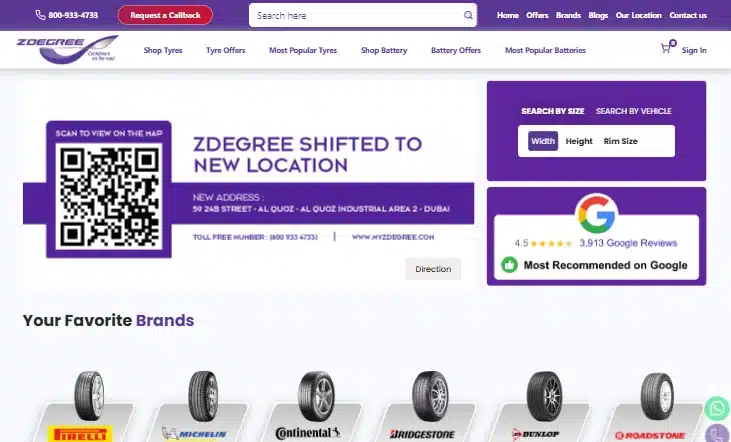The width and height of the screenshot is (731, 442).
Task: Open Most Popular Batteries menu
Action: [545, 50]
